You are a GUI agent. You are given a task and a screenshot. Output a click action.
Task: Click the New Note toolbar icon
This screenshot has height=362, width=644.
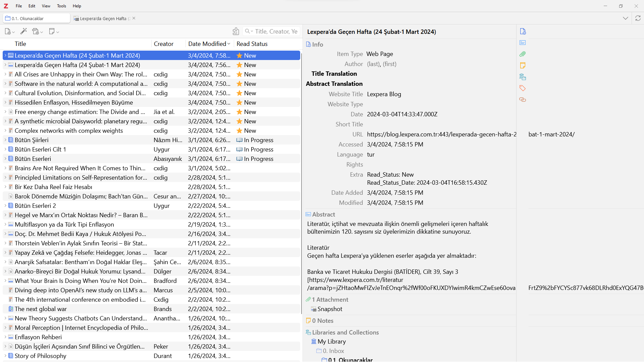[52, 32]
